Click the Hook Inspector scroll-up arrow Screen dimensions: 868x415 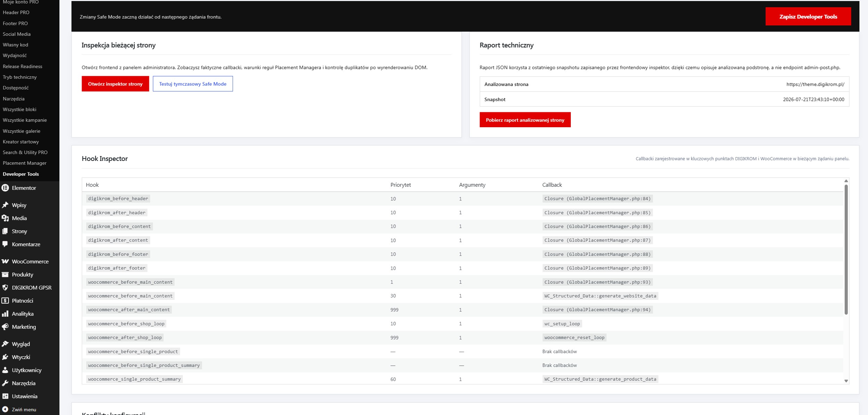pos(846,181)
